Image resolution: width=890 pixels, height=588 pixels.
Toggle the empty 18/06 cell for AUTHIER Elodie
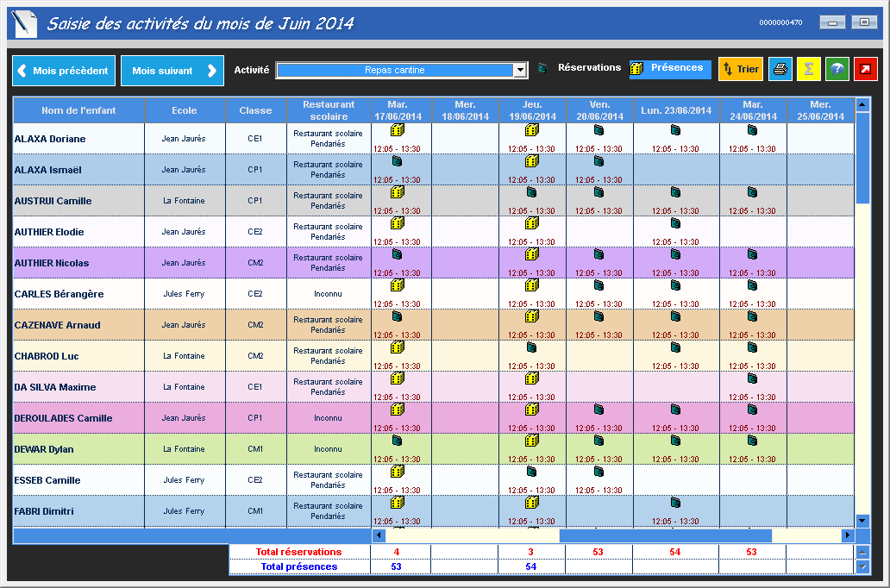[465, 232]
